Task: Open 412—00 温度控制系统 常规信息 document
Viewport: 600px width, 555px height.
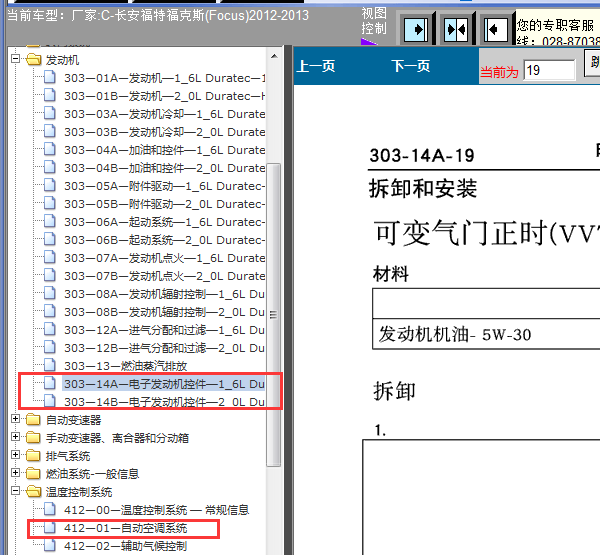Action: [x=157, y=510]
